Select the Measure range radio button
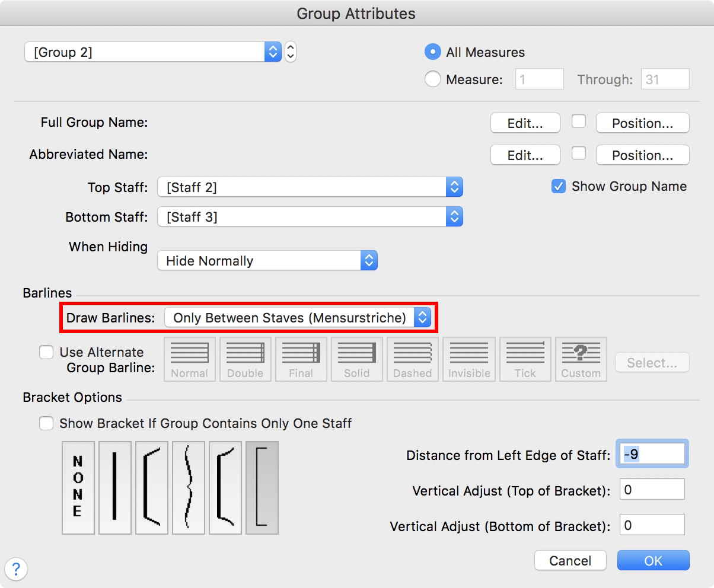This screenshot has height=588, width=714. (x=432, y=79)
